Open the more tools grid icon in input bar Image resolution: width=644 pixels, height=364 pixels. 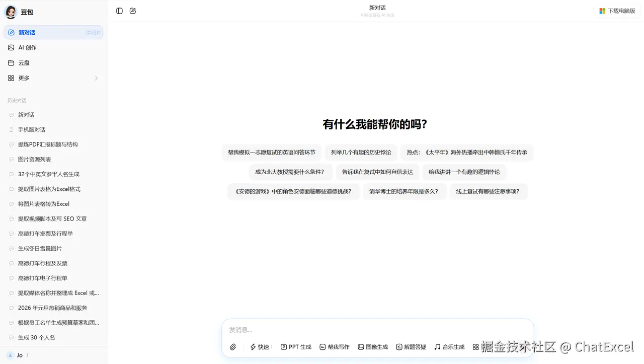[x=475, y=347]
